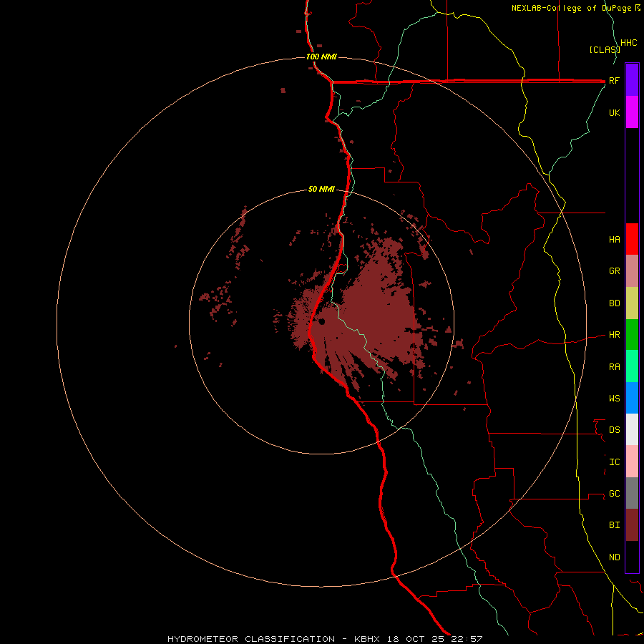Pick the blue WS legend swatch
The width and height of the screenshot is (644, 644).
click(x=632, y=398)
